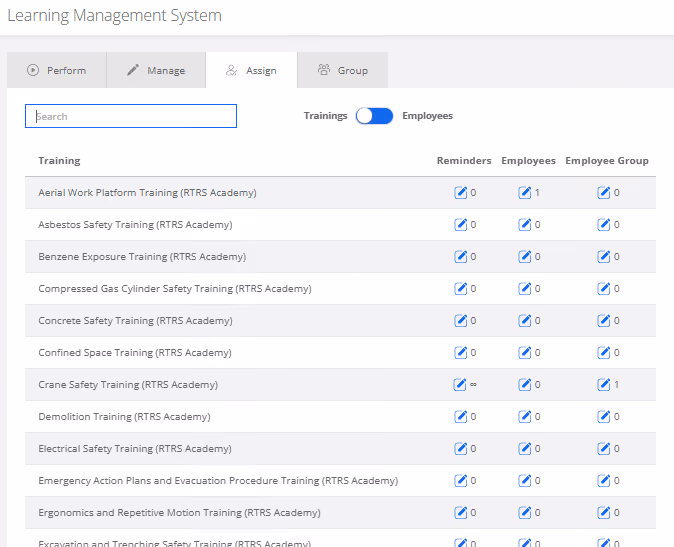The height and width of the screenshot is (547, 674).
Task: Select the Assign tab
Action: click(x=251, y=70)
